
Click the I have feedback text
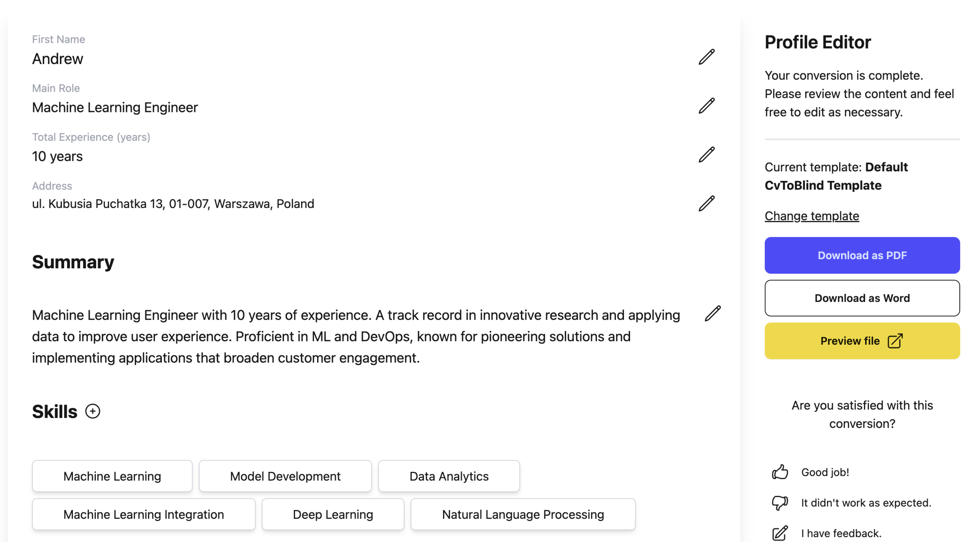click(x=841, y=533)
